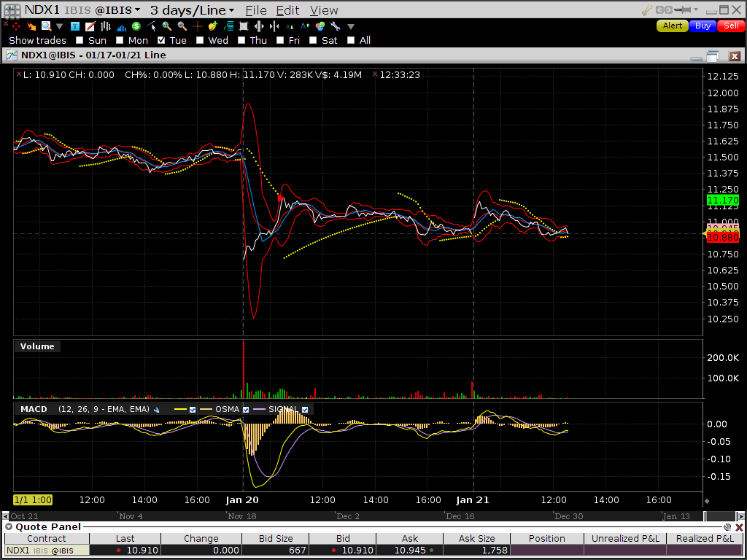Viewport: 747px width, 560px height.
Task: Open the @IBIS exchange dropdown arrow
Action: tap(138, 10)
